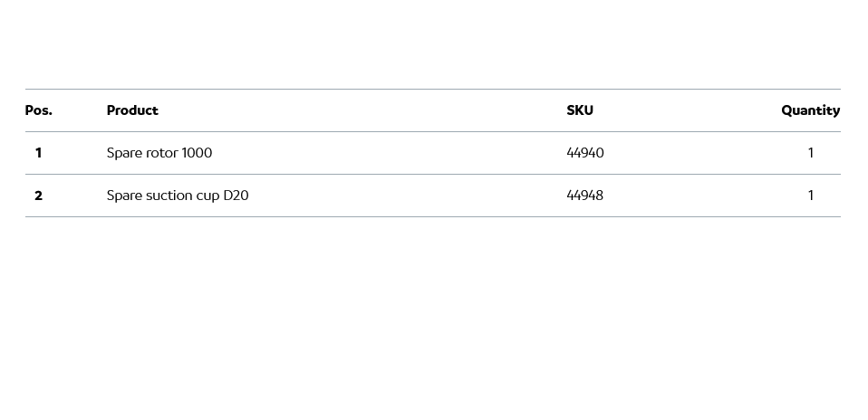Click the blank area below the table
The height and width of the screenshot is (420, 868).
pos(433,317)
